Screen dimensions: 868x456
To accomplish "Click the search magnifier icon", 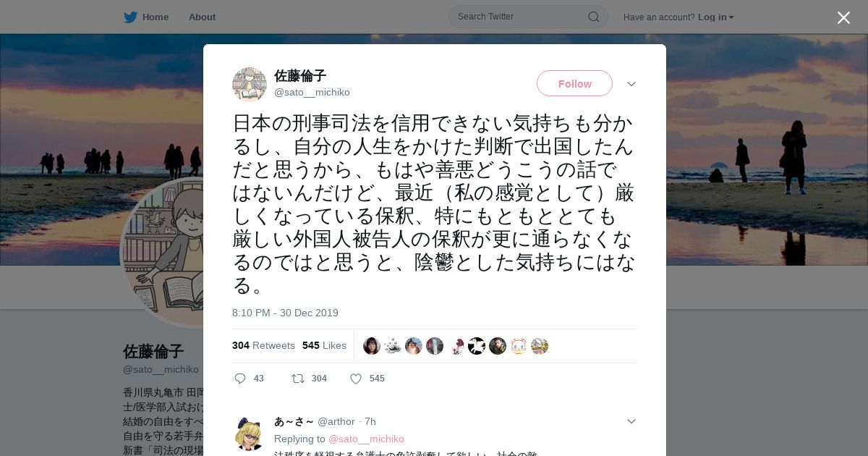I will point(593,17).
